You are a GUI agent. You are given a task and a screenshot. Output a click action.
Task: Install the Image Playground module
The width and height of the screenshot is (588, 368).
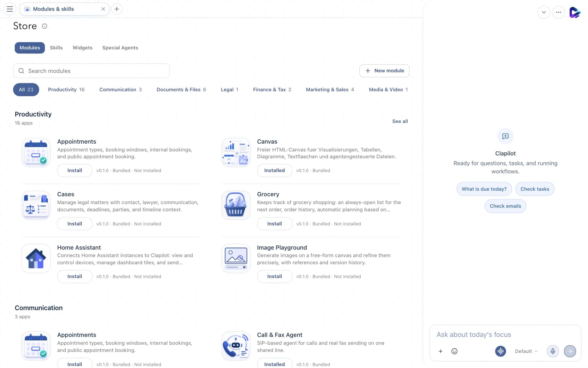tap(275, 276)
